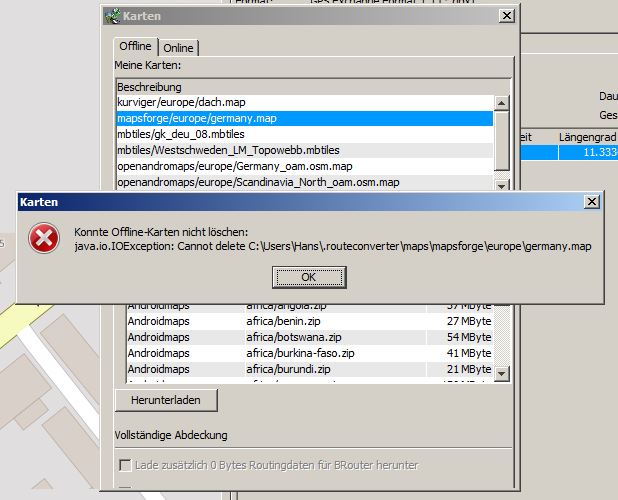Click OK in the error dialog
618x500 pixels.
309,277
